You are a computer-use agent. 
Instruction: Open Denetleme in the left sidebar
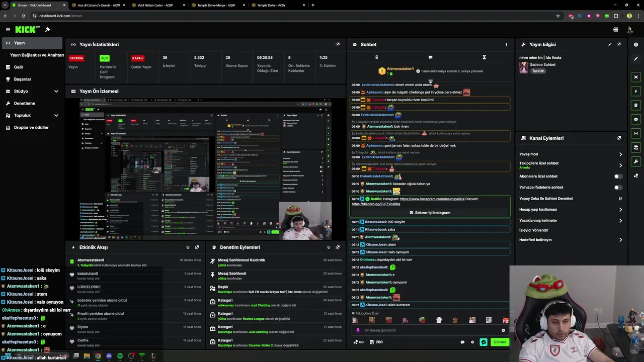(x=32, y=104)
